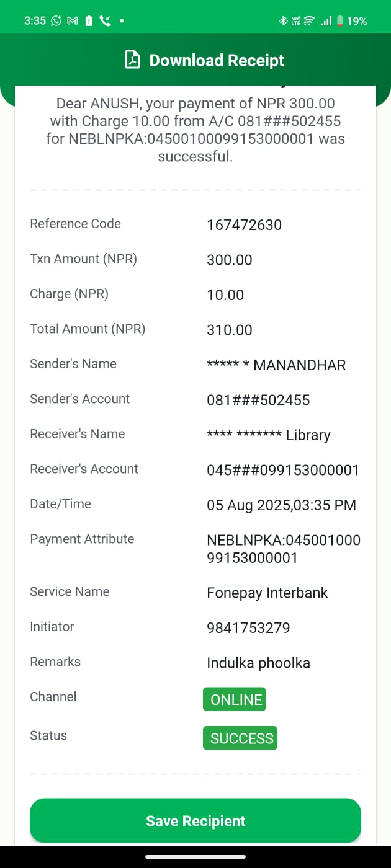Image resolution: width=391 pixels, height=868 pixels.
Task: Tap the missed call icon in status bar
Action: pos(104,21)
